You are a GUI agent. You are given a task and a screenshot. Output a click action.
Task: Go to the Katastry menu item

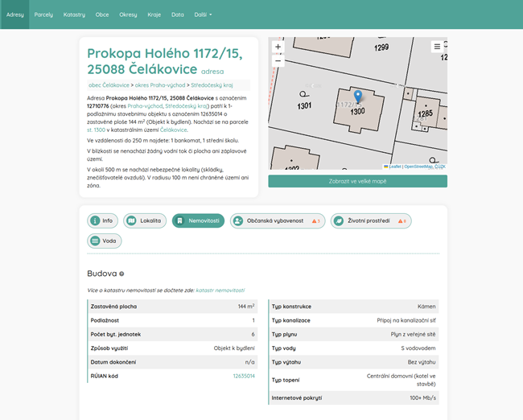74,14
